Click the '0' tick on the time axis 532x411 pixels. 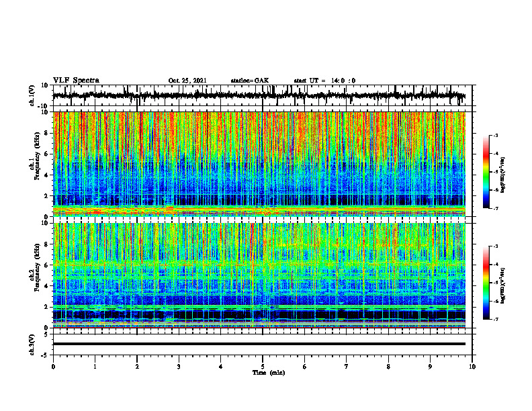[53, 367]
